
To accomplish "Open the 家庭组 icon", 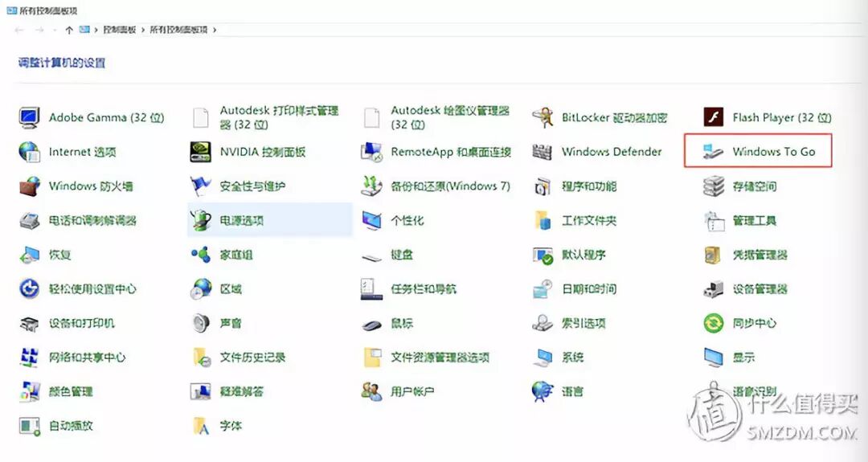I will pos(200,255).
